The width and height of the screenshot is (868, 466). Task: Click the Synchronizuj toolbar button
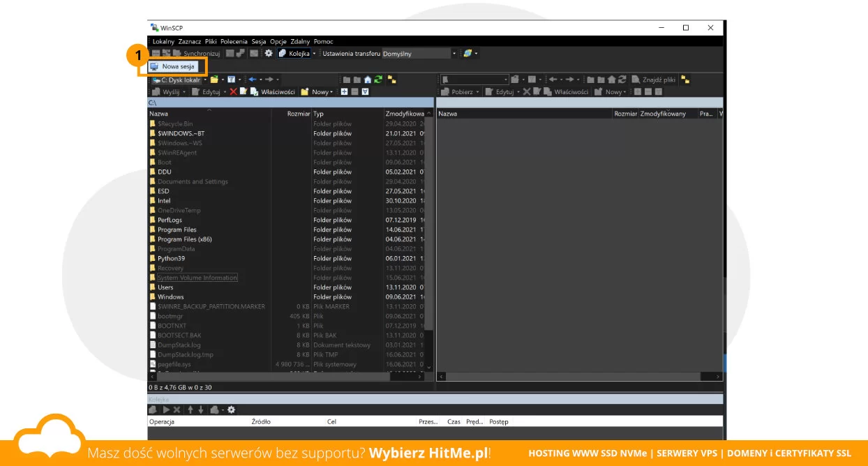pyautogui.click(x=196, y=53)
